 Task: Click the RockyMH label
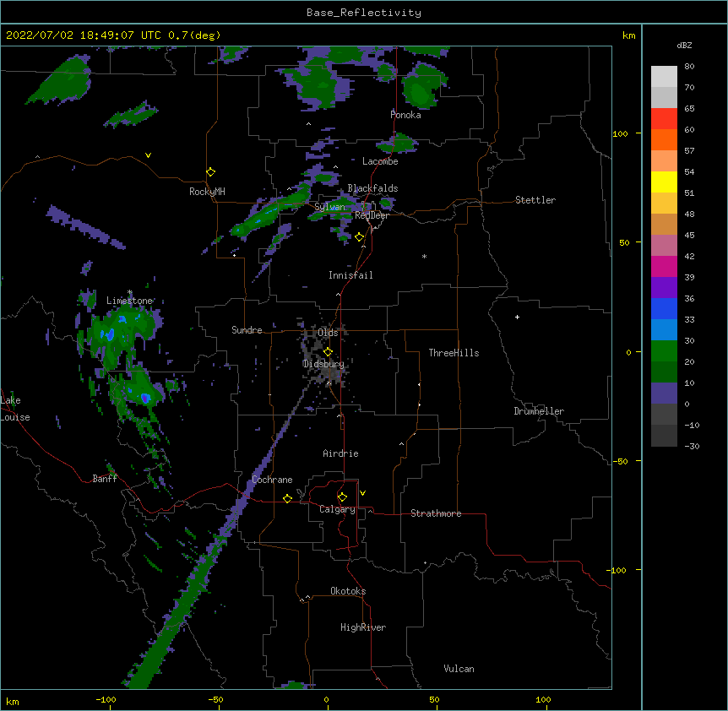point(207,192)
